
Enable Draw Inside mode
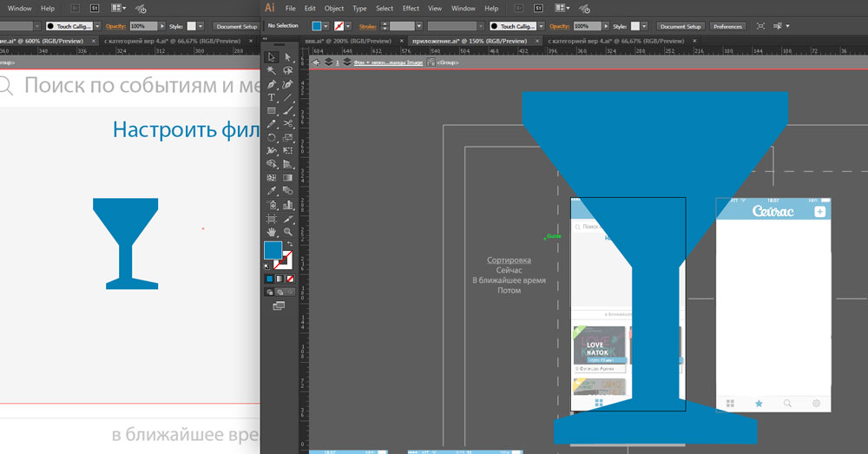(290, 293)
